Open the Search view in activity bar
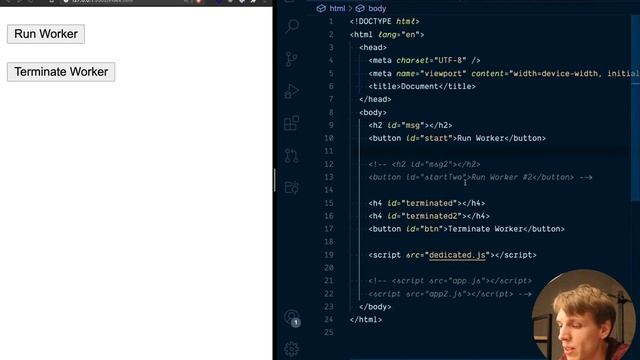The height and width of the screenshot is (360, 640). point(292,26)
